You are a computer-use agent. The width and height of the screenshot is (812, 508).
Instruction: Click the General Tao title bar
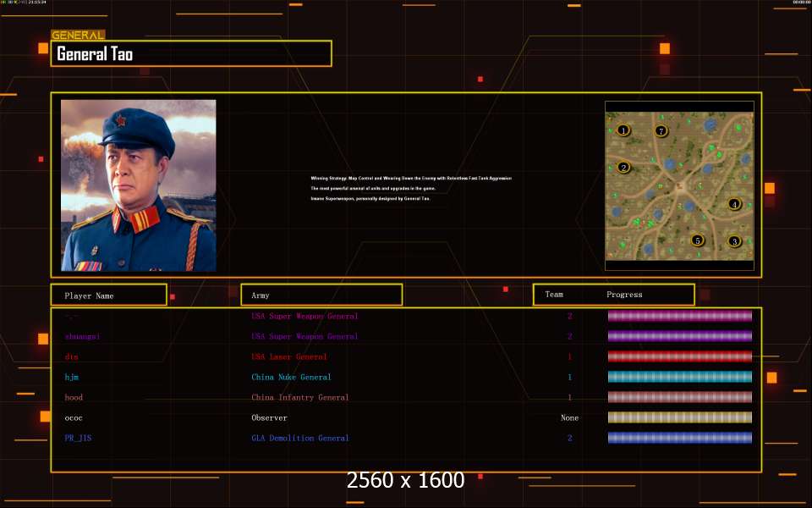point(191,53)
